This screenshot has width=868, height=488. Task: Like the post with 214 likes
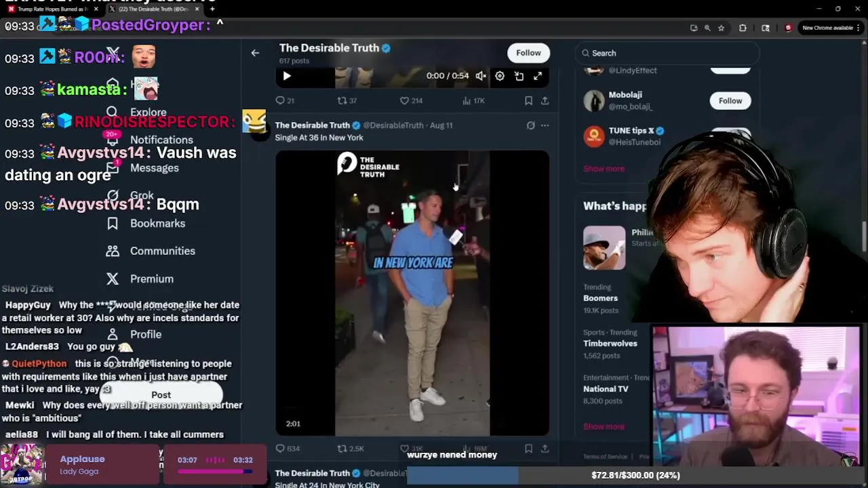[x=411, y=100]
